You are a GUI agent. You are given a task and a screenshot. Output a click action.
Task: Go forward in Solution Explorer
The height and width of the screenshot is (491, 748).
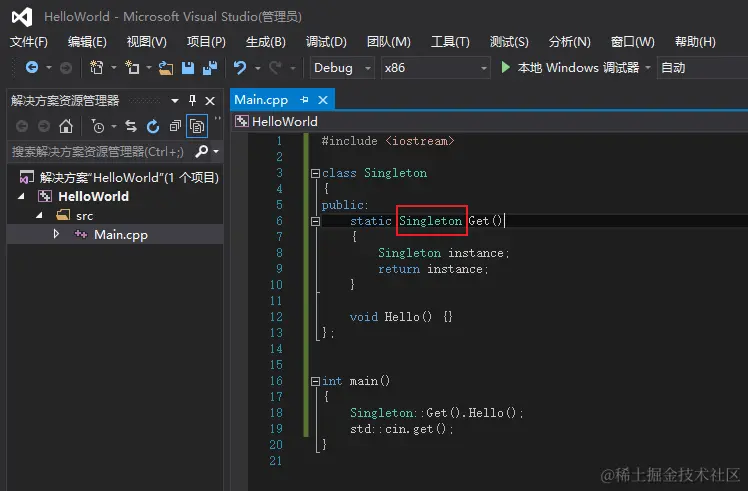(44, 126)
